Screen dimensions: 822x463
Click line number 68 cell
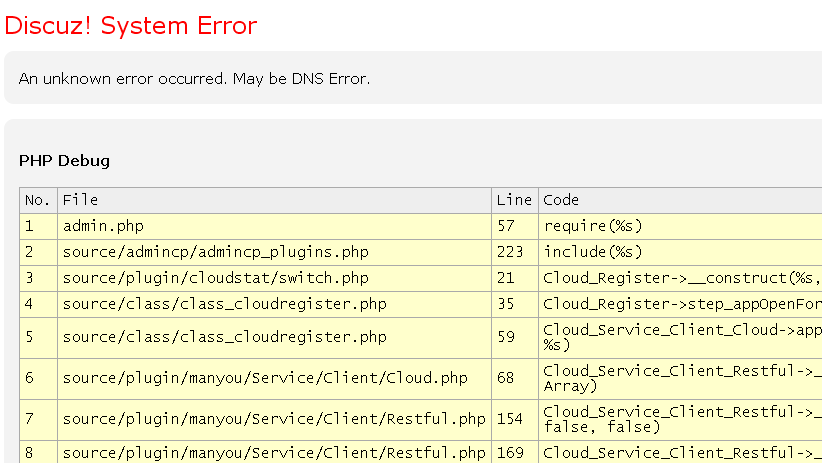(515, 379)
